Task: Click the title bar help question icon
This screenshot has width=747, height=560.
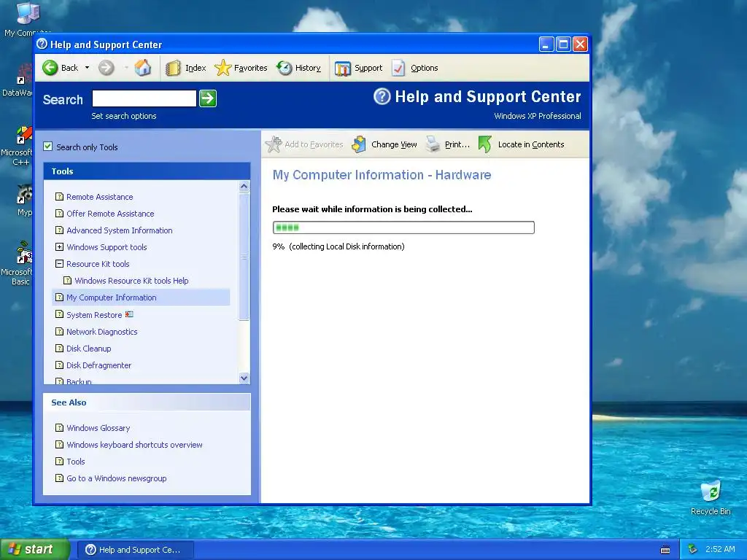Action: pyautogui.click(x=42, y=44)
